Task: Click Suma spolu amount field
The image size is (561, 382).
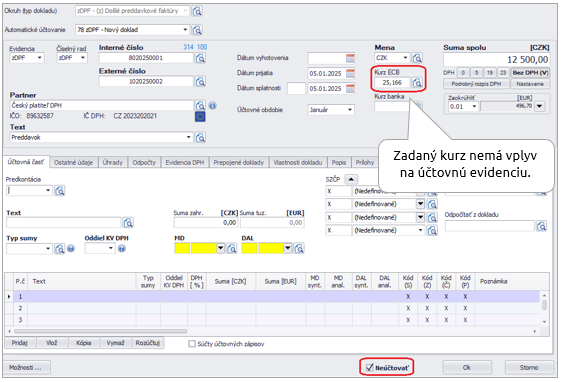Action: coord(496,60)
